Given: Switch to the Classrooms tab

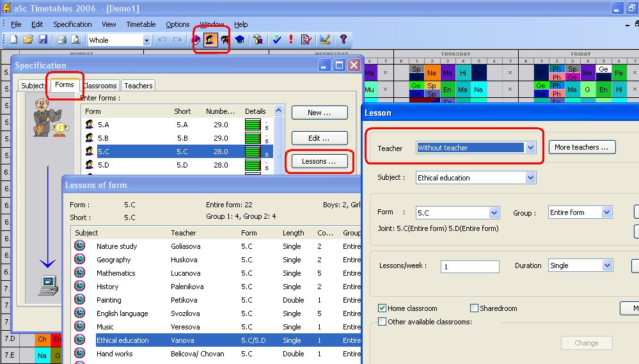Looking at the screenshot, I should point(100,86).
